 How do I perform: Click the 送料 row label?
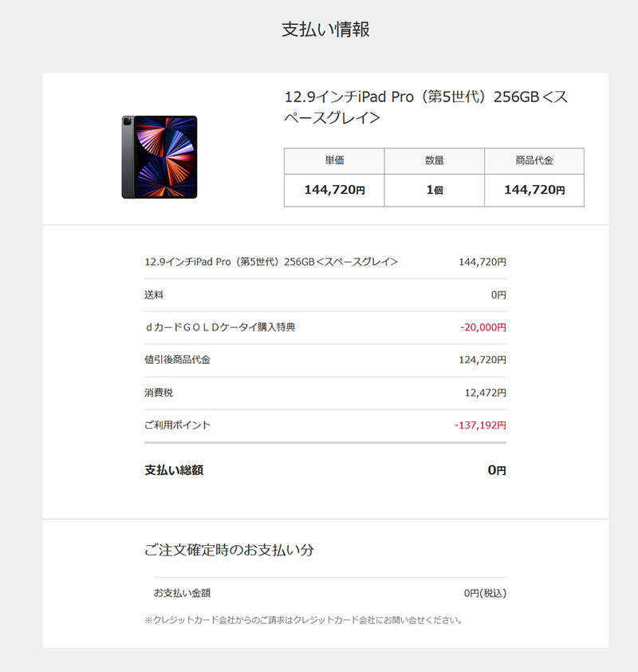pyautogui.click(x=154, y=294)
